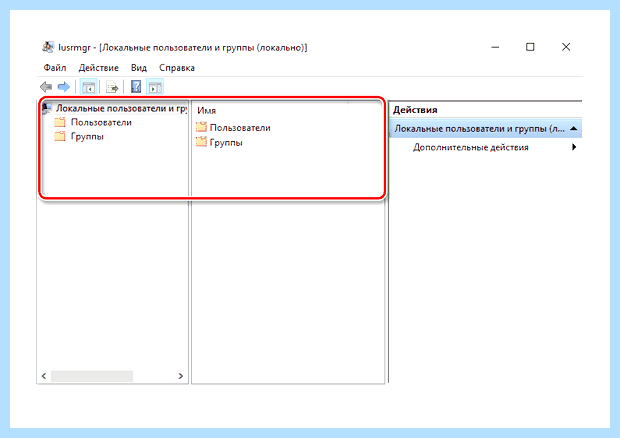Click the Export list toolbar icon
This screenshot has width=620, height=438.
[x=112, y=87]
